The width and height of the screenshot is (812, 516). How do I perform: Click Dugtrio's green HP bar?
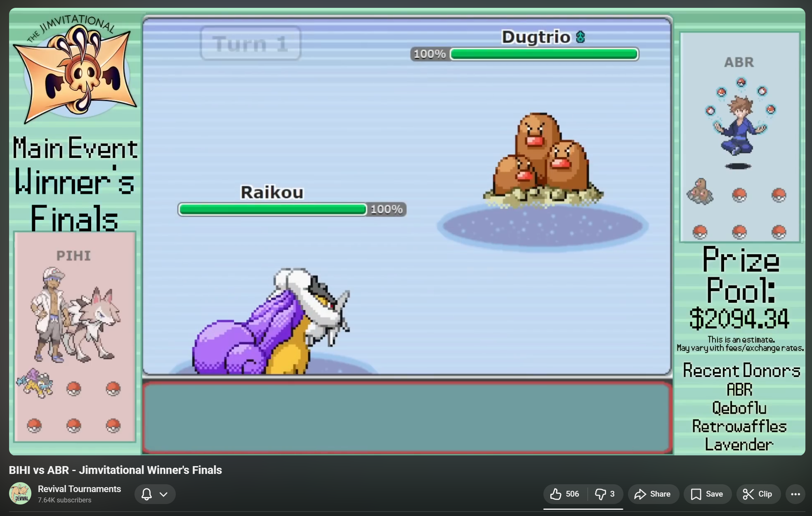544,54
